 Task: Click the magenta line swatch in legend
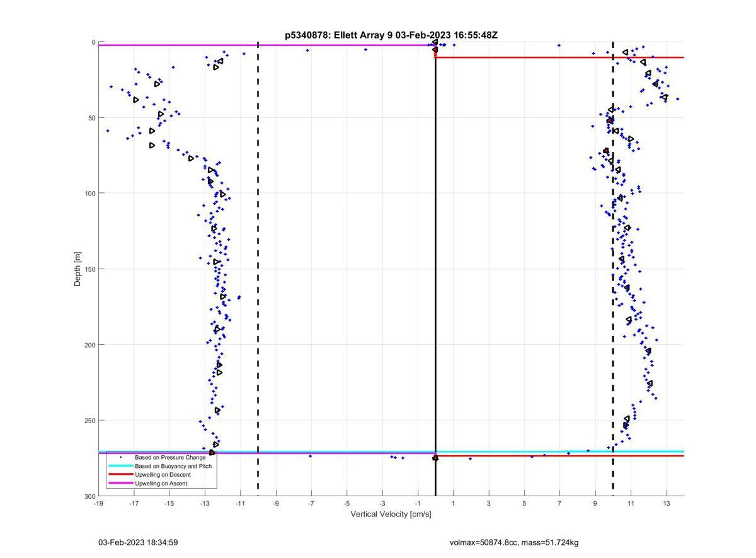coord(120,483)
